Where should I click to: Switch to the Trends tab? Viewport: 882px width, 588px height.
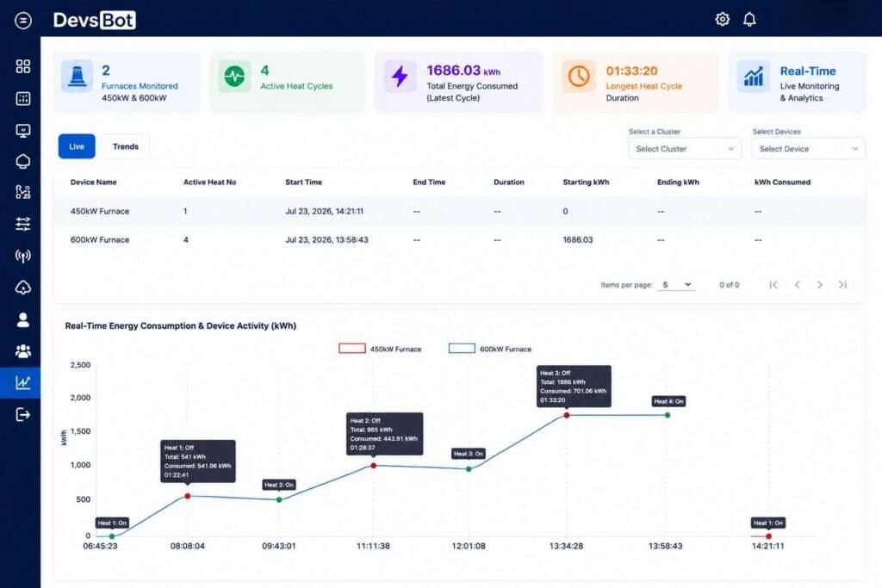[x=126, y=146]
